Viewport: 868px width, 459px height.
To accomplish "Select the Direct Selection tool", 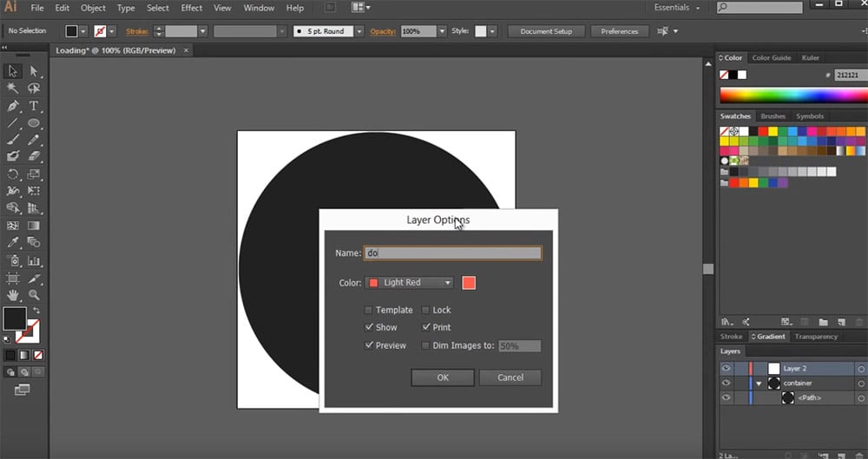I will click(x=34, y=71).
